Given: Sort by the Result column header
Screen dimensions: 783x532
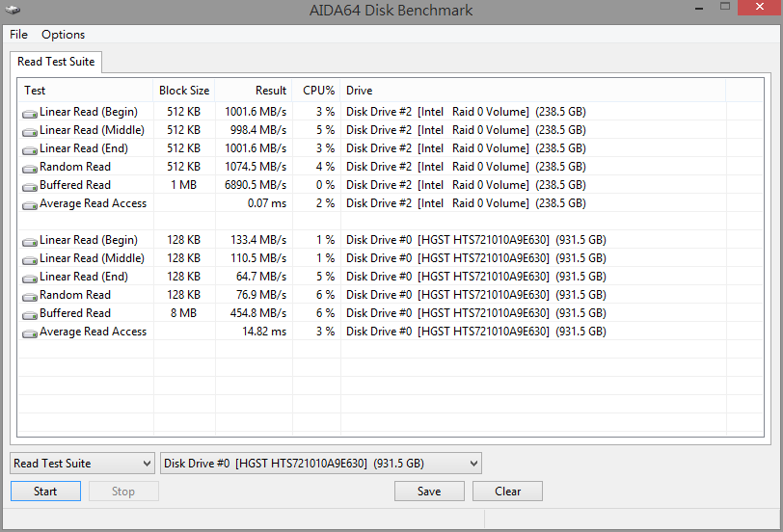Looking at the screenshot, I should click(x=254, y=91).
